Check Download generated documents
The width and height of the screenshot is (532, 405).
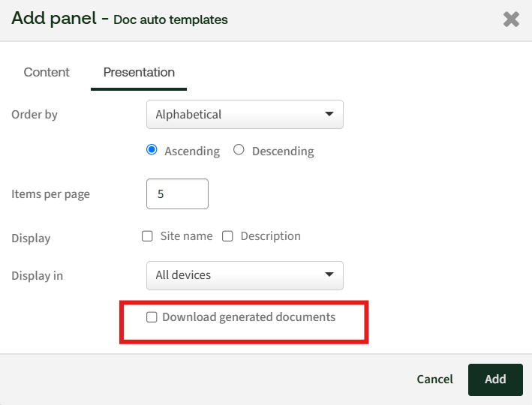pyautogui.click(x=152, y=317)
